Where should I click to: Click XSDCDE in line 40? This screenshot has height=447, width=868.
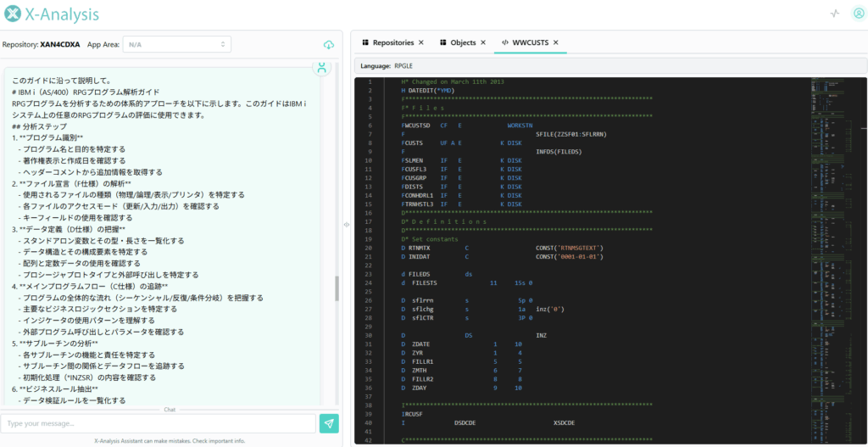564,423
